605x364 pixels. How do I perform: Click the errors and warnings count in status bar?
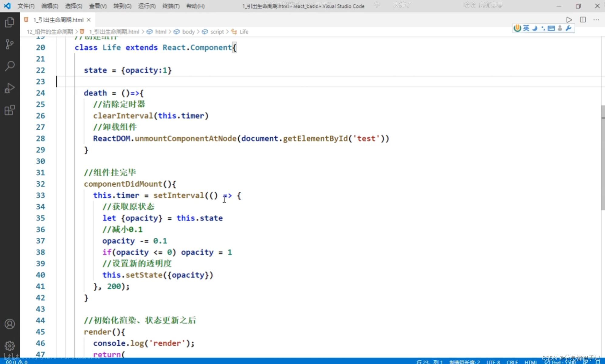17,362
